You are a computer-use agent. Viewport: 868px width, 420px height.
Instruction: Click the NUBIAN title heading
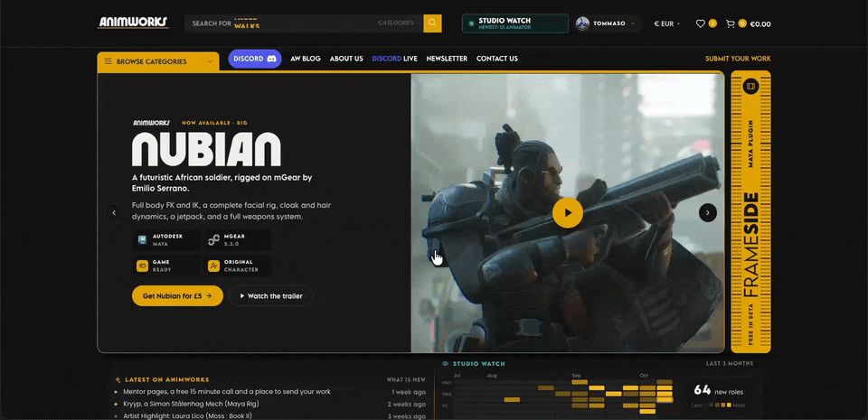[206, 149]
